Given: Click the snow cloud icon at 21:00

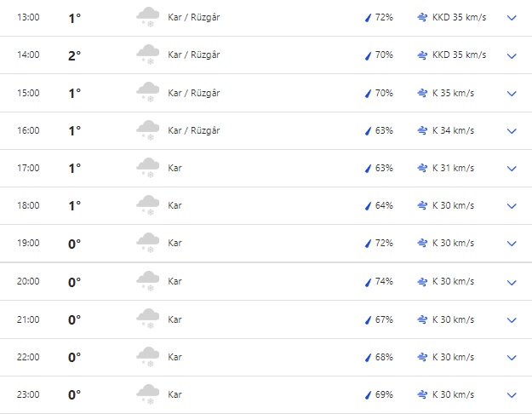Looking at the screenshot, I should pyautogui.click(x=147, y=319).
